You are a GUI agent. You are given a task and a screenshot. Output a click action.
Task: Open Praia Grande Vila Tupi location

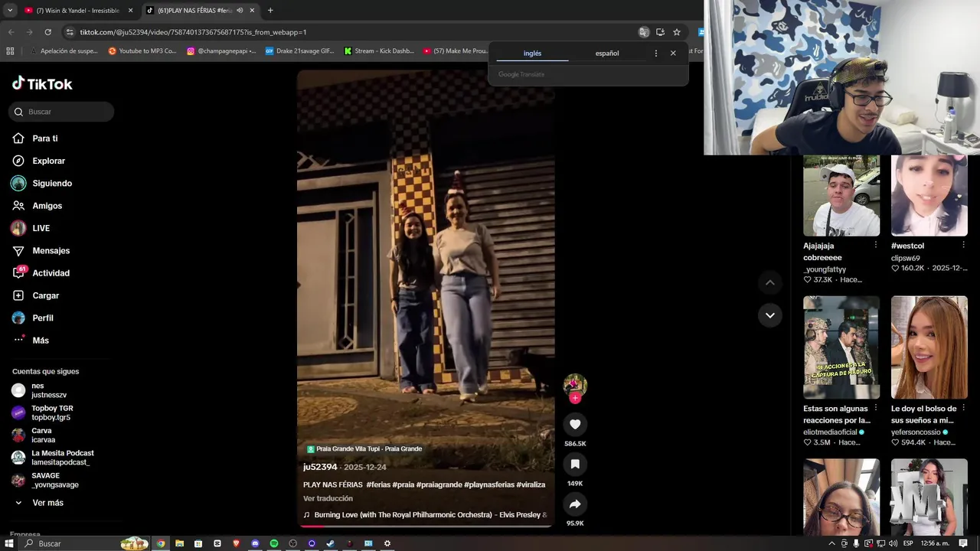click(x=364, y=449)
